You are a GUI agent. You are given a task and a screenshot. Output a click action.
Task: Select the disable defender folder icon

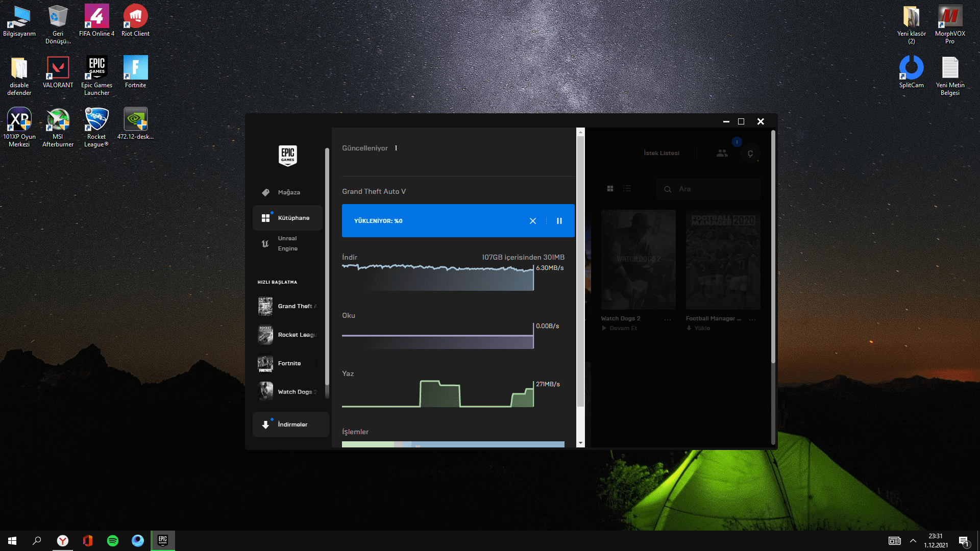[x=19, y=76]
